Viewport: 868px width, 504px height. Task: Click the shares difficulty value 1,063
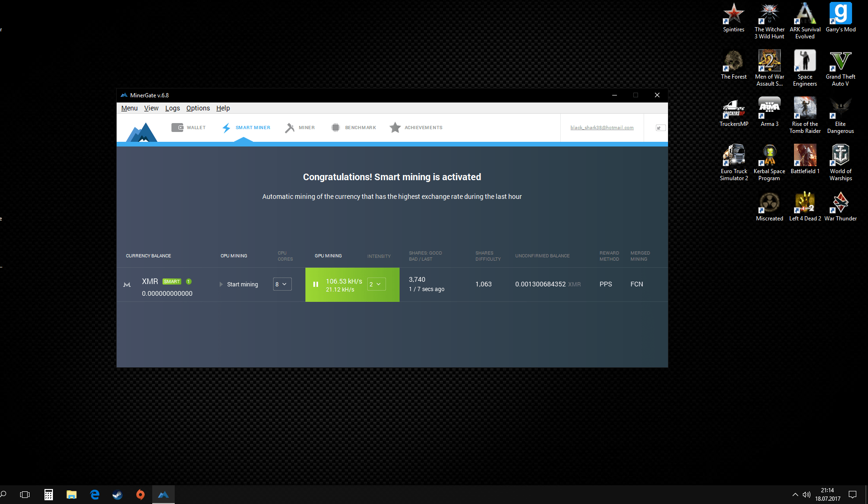click(483, 284)
